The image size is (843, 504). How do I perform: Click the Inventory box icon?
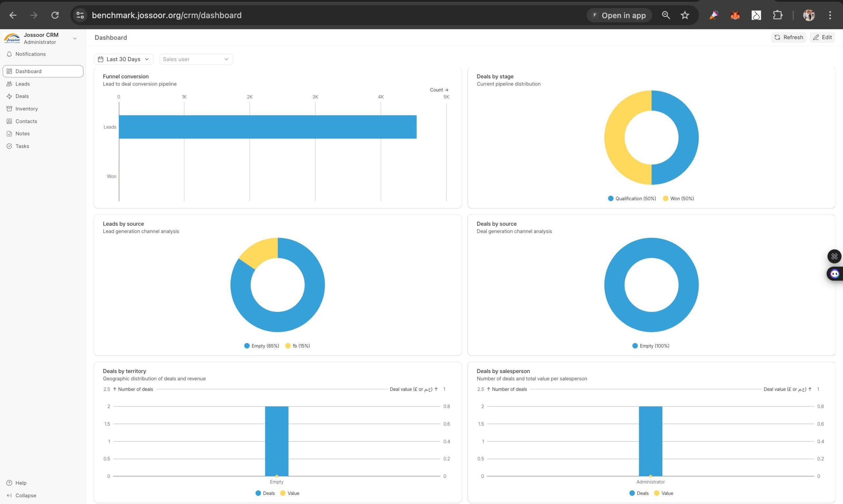point(9,109)
